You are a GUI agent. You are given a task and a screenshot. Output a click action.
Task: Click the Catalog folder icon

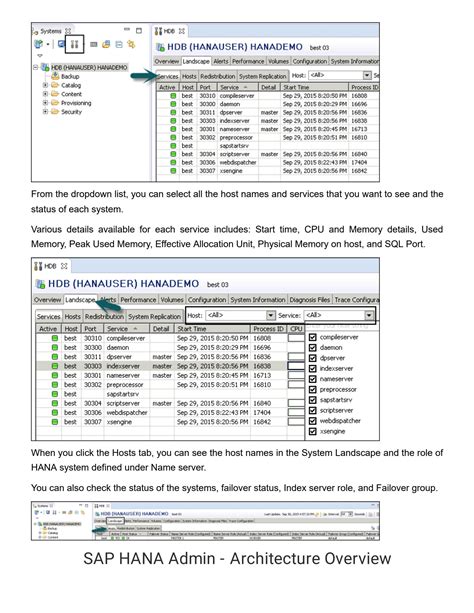pyautogui.click(x=55, y=85)
